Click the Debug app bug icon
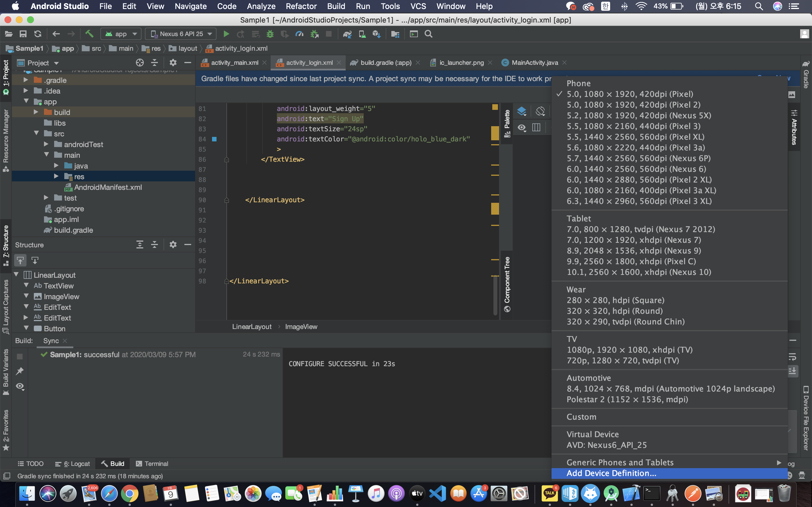The width and height of the screenshot is (812, 507). pos(270,34)
